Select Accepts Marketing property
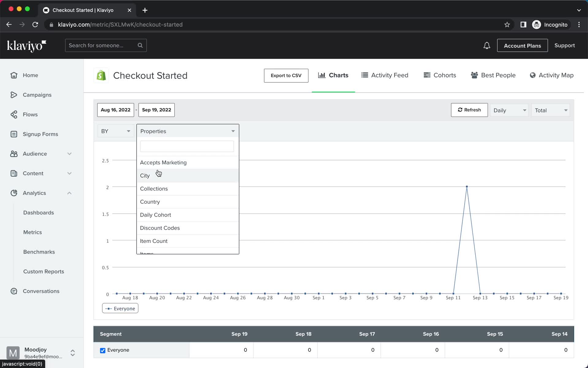The image size is (588, 368). pyautogui.click(x=188, y=163)
